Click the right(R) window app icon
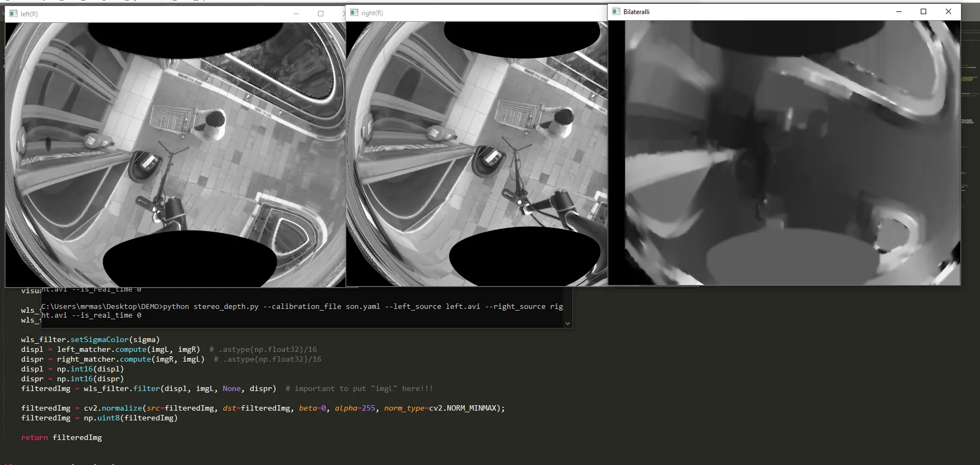This screenshot has width=980, height=465. click(354, 13)
